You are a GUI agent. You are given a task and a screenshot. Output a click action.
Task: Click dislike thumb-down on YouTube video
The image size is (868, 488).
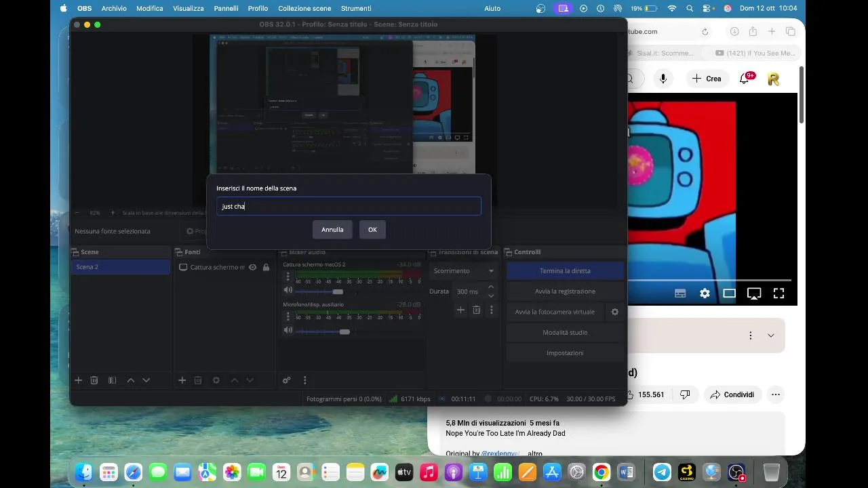pyautogui.click(x=685, y=394)
